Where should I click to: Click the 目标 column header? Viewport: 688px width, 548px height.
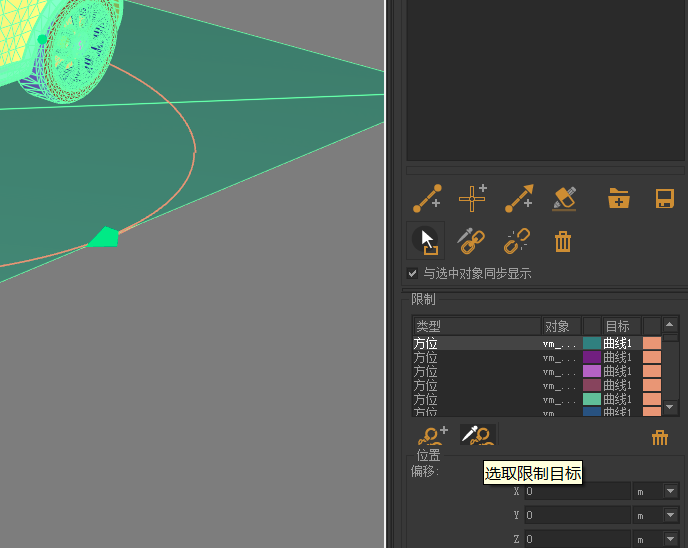click(x=621, y=326)
